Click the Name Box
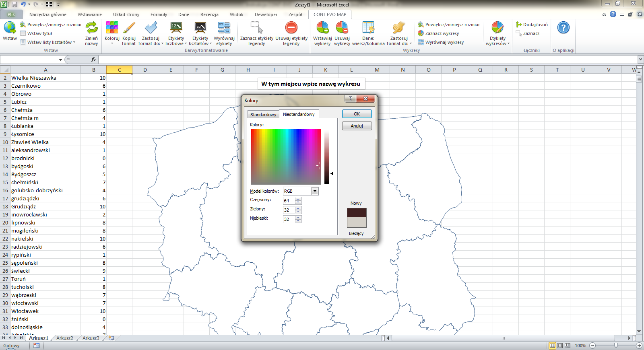 pos(29,60)
